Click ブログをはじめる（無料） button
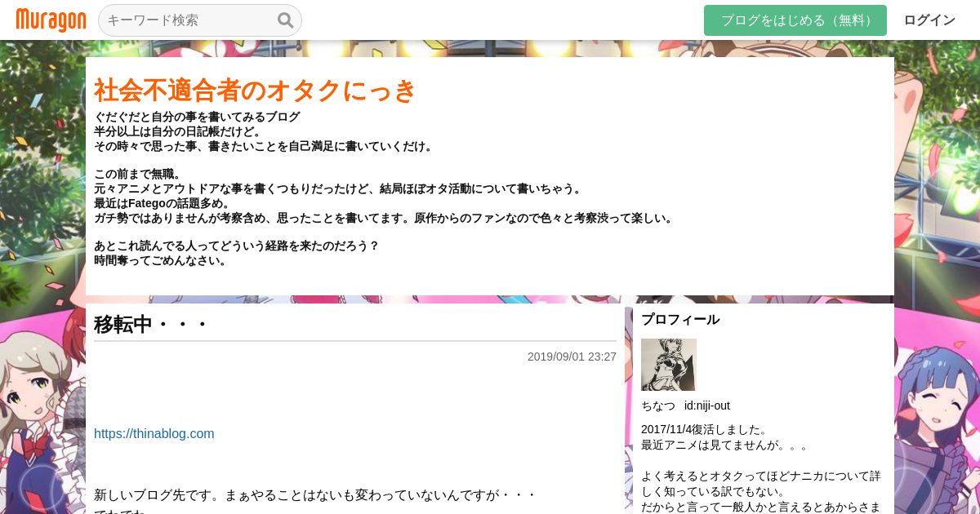Image resolution: width=980 pixels, height=514 pixels. 795,20
